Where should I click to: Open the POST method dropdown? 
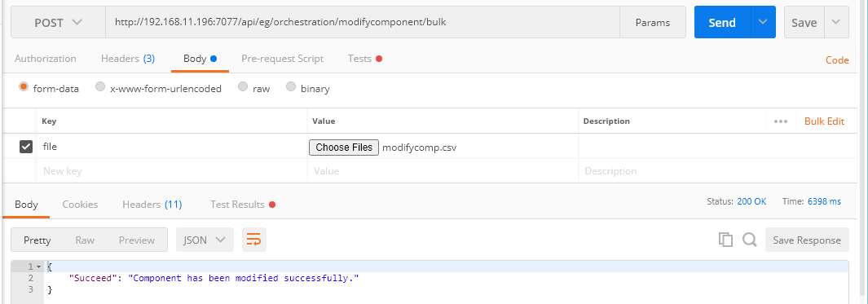58,23
